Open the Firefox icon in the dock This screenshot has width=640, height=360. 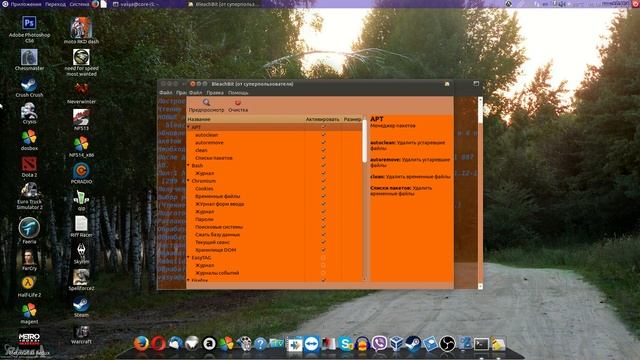pyautogui.click(x=141, y=344)
